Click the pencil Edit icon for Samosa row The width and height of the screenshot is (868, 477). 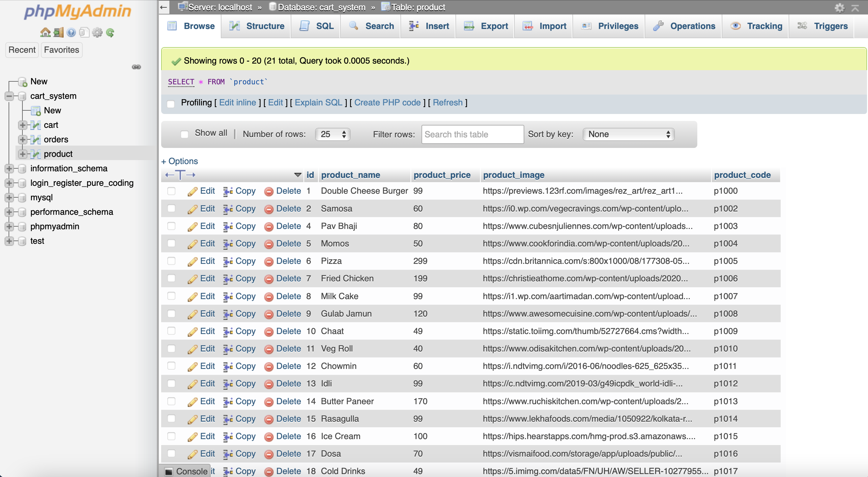point(192,209)
